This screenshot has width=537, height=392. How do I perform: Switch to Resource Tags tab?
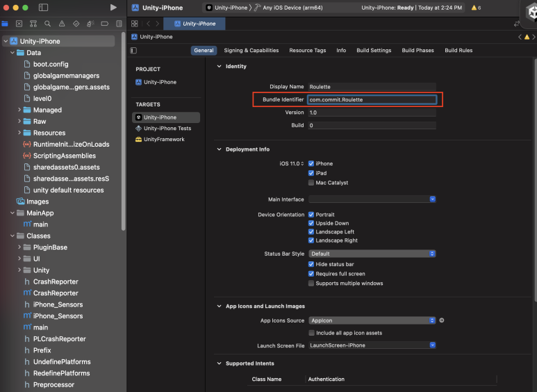click(307, 50)
